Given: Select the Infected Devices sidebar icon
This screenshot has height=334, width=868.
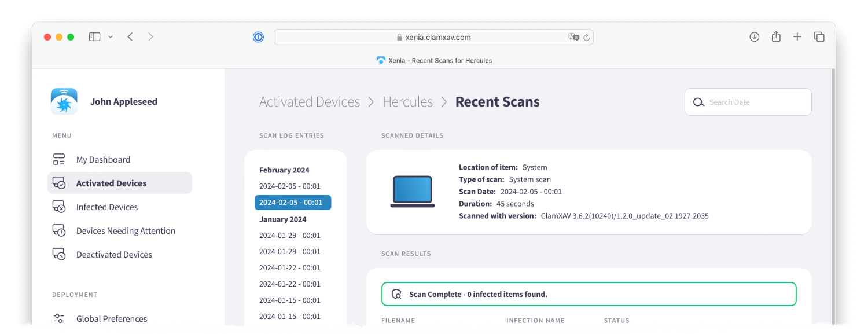Looking at the screenshot, I should pyautogui.click(x=60, y=207).
